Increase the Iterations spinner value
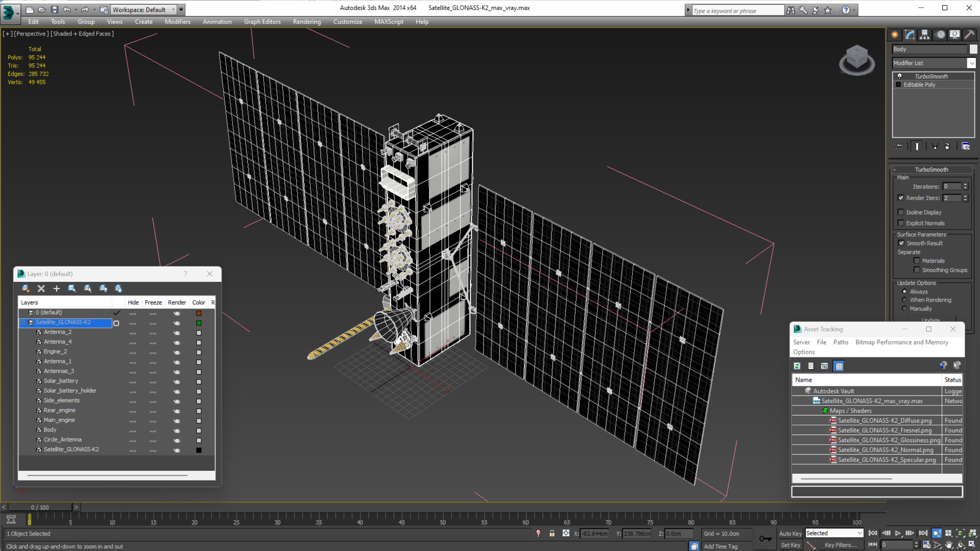This screenshot has height=551, width=980. pos(965,184)
